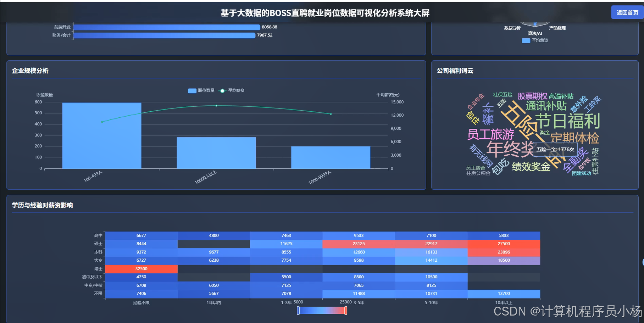Click the right handle of the heatmap color range slider

pos(346,311)
